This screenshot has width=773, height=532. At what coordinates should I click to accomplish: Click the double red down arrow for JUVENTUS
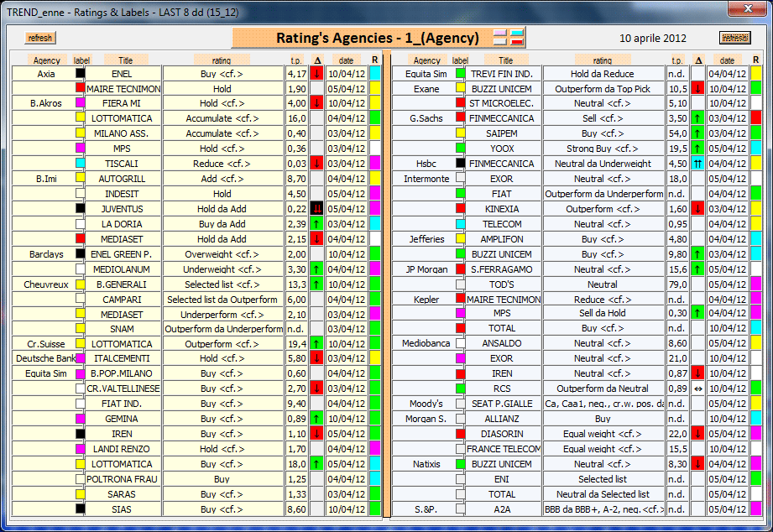316,209
